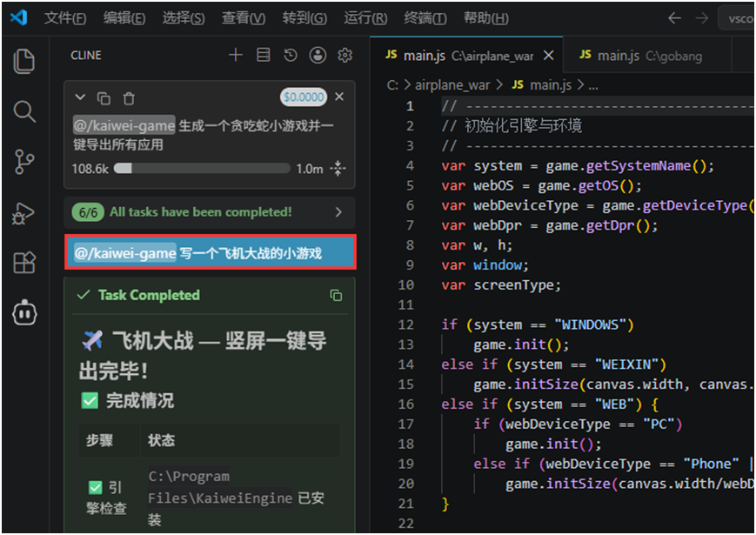The image size is (756, 535).
Task: Close the main.js airplane_war tab
Action: pyautogui.click(x=548, y=56)
